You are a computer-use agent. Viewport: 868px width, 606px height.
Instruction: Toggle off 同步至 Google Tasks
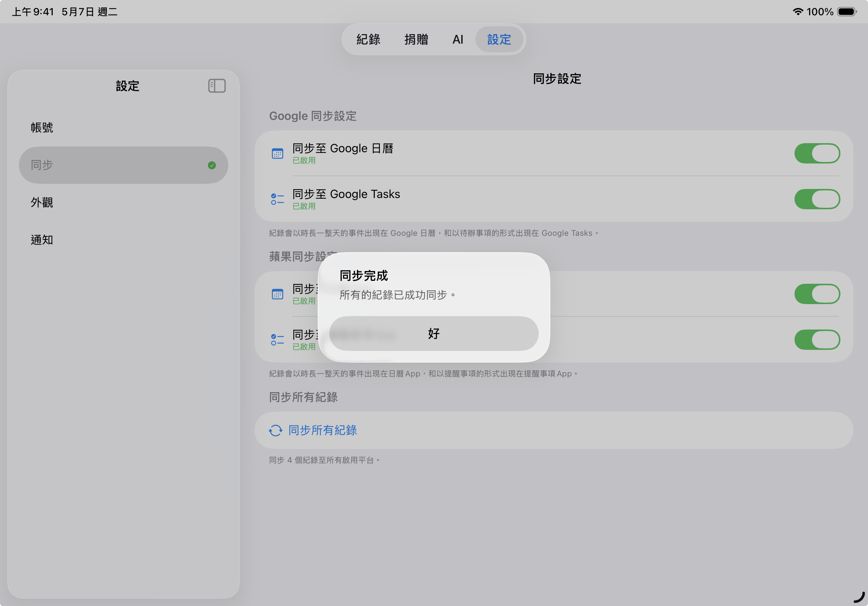[818, 199]
